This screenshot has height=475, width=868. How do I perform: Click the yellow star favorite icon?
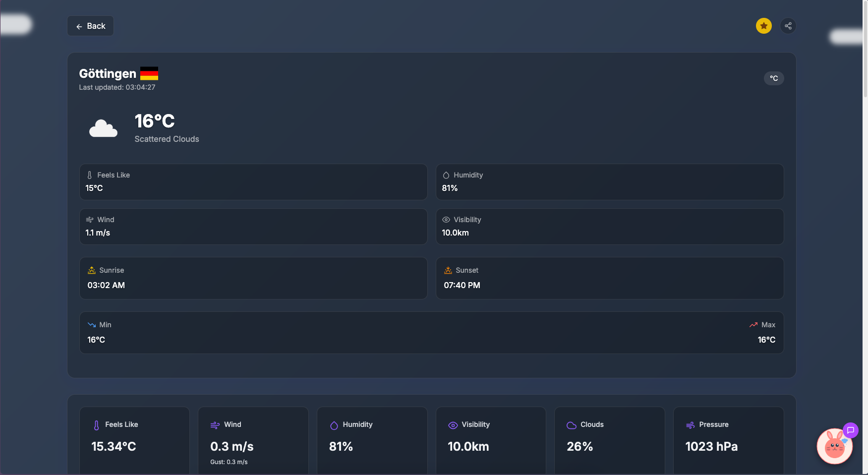tap(763, 26)
